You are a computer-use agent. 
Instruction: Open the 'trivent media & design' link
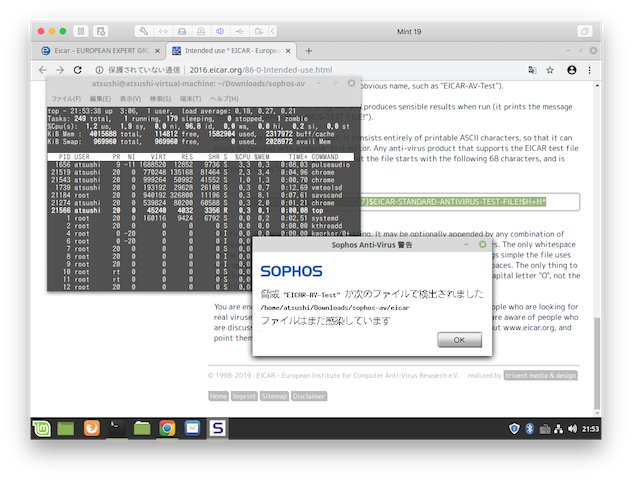[x=541, y=376]
